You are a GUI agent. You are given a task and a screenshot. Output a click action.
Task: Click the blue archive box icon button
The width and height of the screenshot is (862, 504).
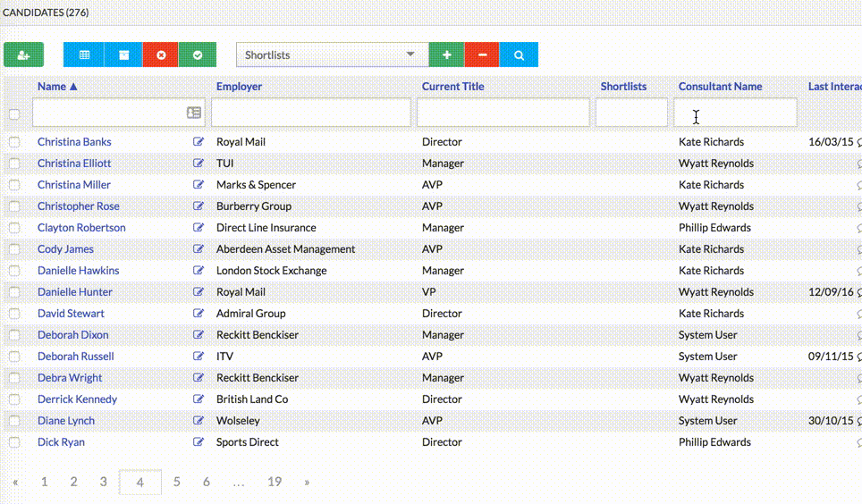[123, 55]
